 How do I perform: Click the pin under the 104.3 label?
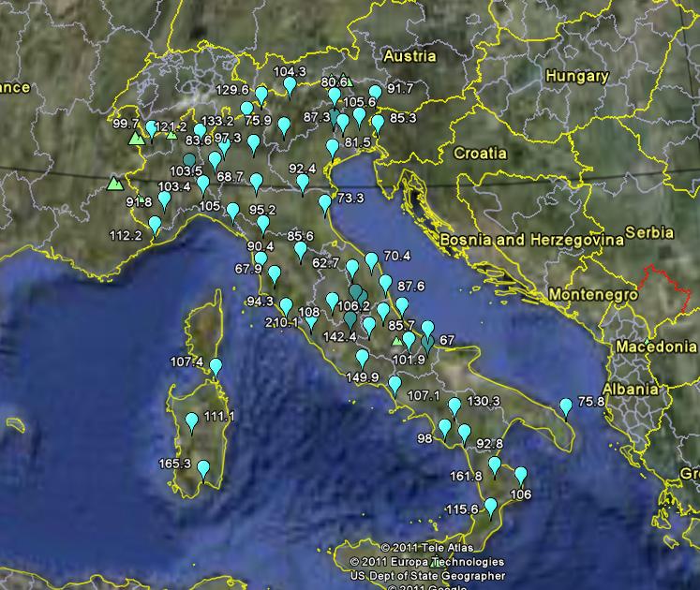click(x=290, y=86)
